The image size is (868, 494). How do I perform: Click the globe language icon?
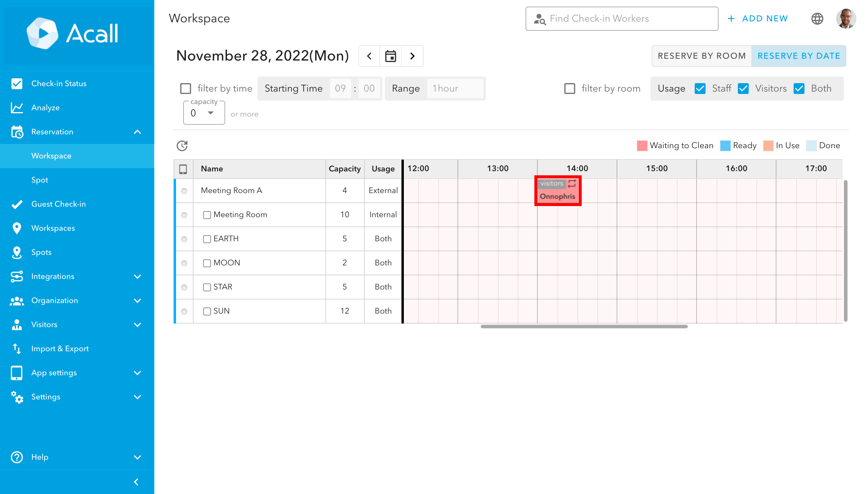(817, 19)
